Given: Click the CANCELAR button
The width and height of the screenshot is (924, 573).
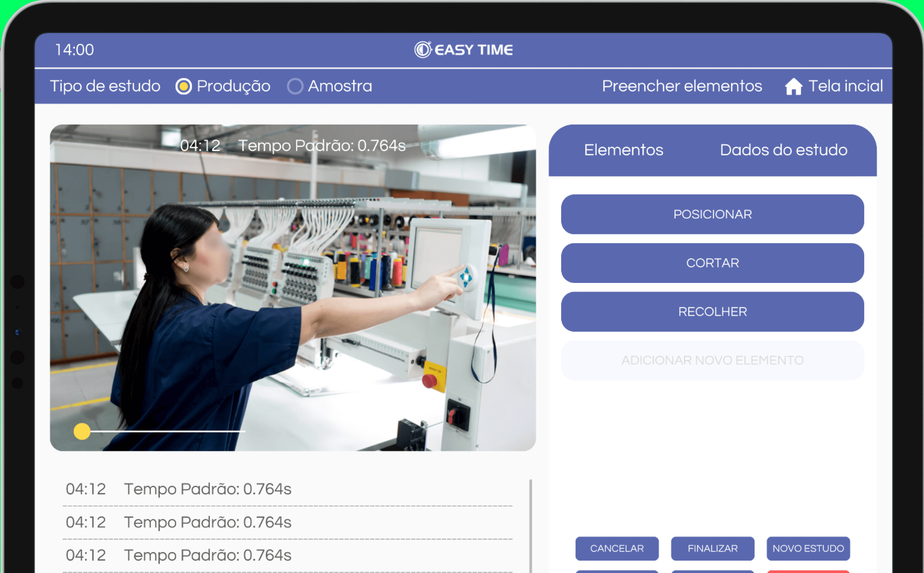Looking at the screenshot, I should (617, 548).
